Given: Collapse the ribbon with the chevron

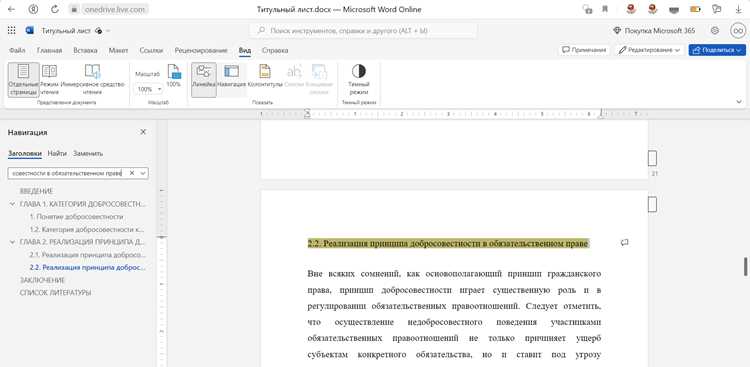Looking at the screenshot, I should tap(739, 101).
